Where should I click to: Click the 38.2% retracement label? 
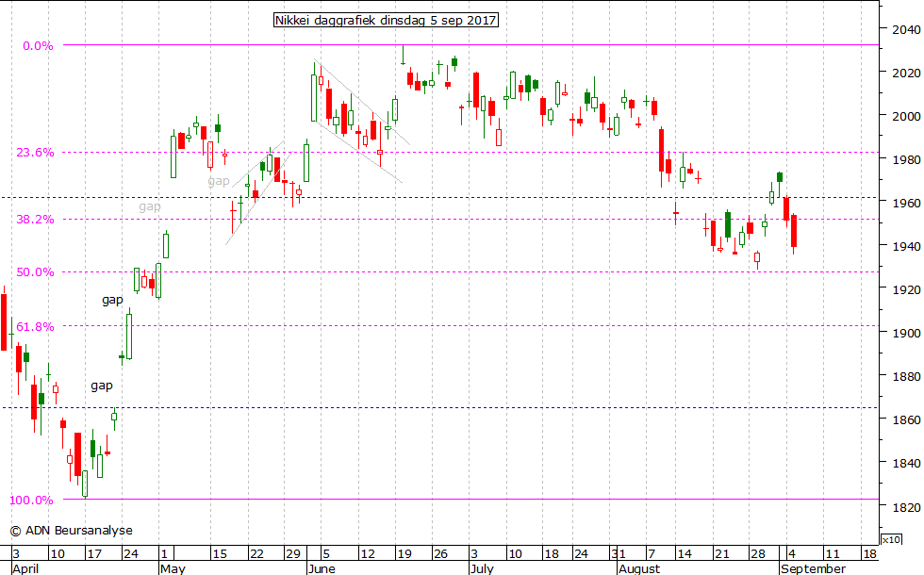(x=35, y=219)
